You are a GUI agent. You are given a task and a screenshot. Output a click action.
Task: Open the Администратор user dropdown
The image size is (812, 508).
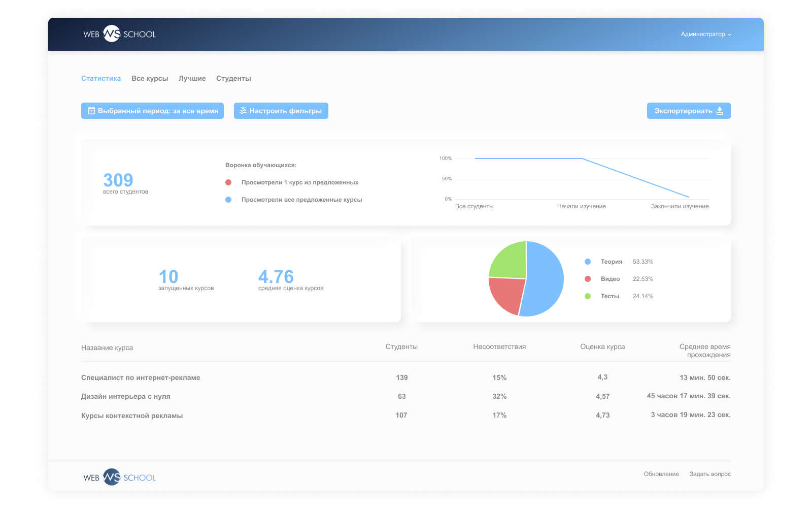pos(705,35)
